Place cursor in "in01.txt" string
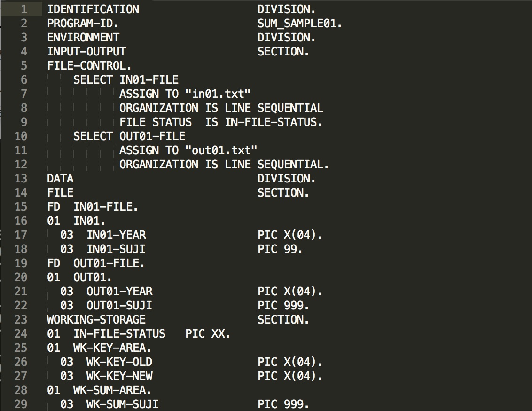This screenshot has width=532, height=411. click(x=218, y=94)
